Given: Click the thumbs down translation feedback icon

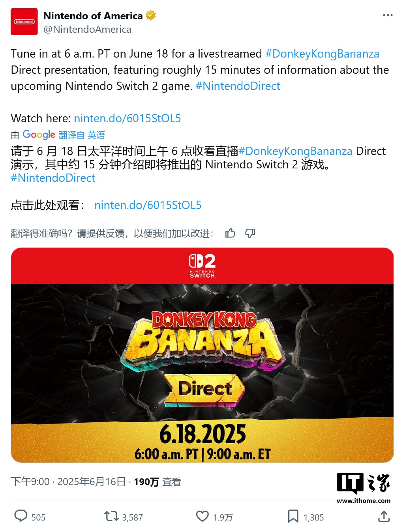Looking at the screenshot, I should (250, 233).
